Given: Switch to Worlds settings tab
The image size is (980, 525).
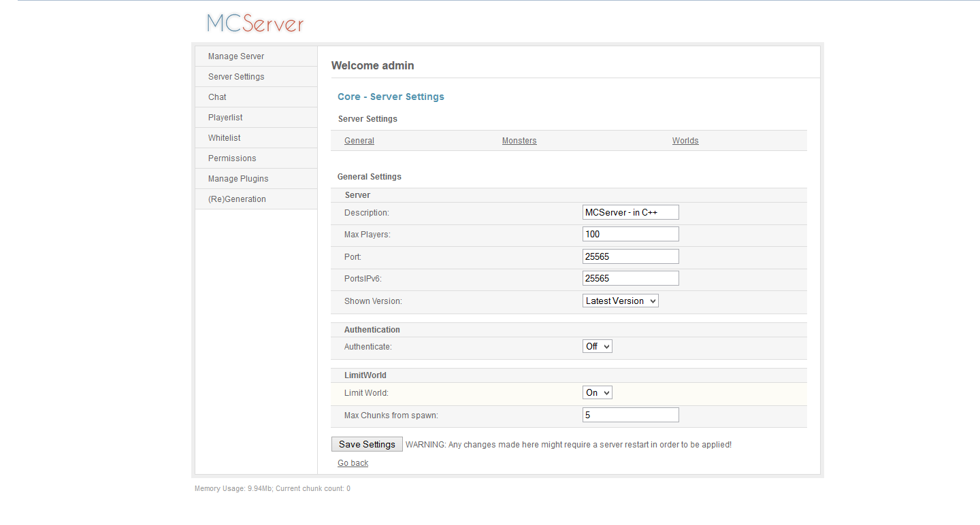Looking at the screenshot, I should 685,141.
